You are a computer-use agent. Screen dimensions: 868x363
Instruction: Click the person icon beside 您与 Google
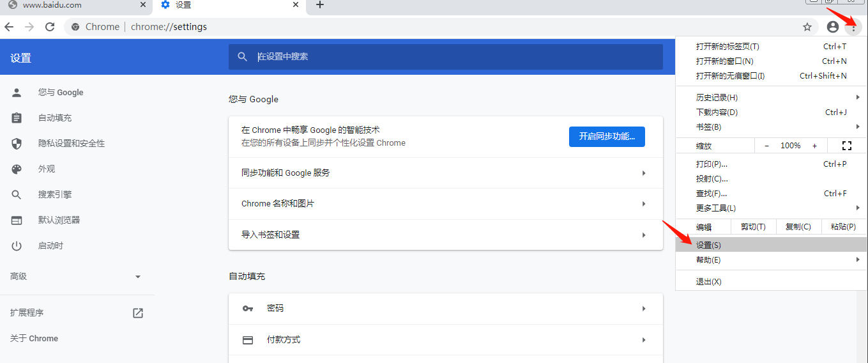tap(17, 93)
